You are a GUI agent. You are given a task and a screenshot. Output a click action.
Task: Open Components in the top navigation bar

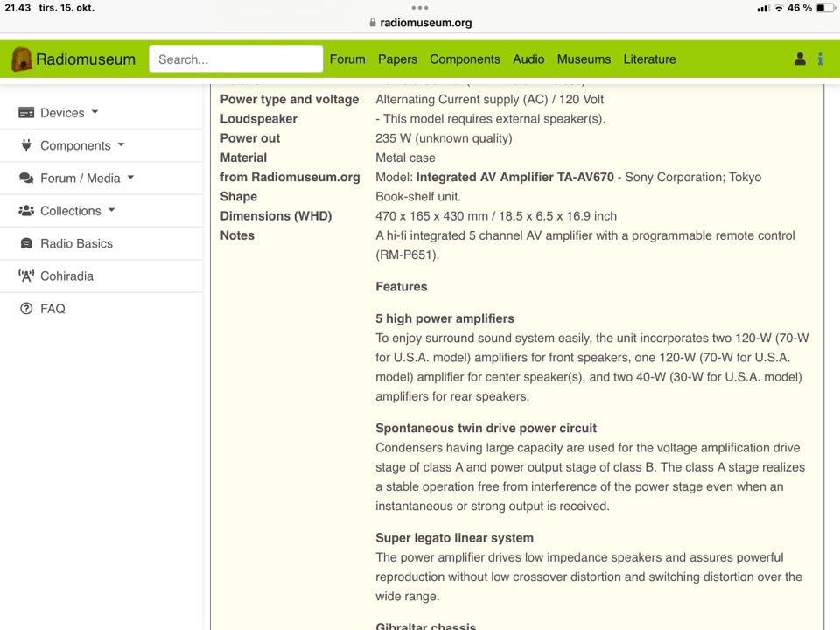click(x=465, y=59)
